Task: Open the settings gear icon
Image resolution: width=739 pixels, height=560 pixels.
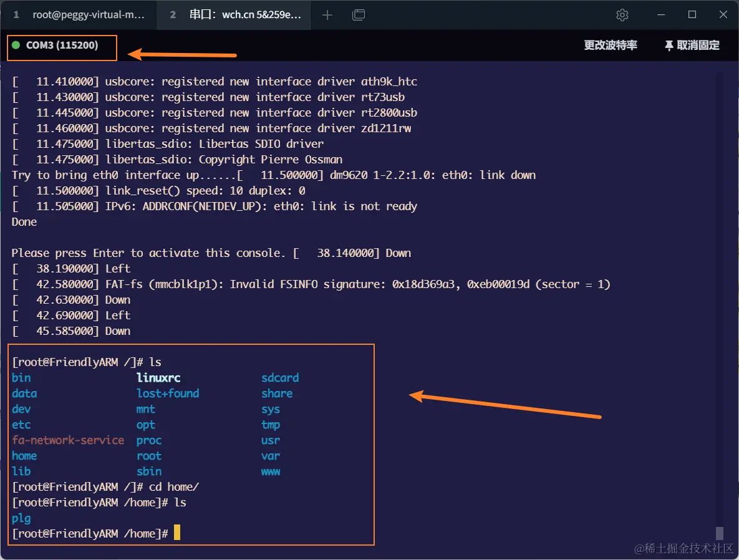Action: [622, 15]
